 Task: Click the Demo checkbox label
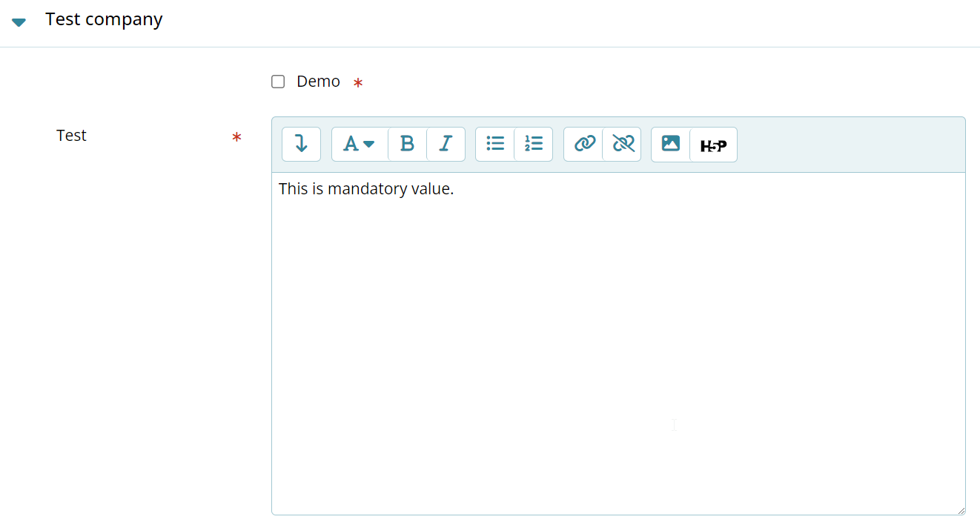318,82
